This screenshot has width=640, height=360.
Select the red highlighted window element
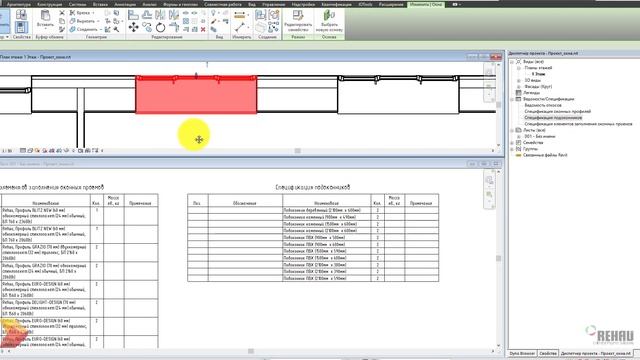coord(196,95)
